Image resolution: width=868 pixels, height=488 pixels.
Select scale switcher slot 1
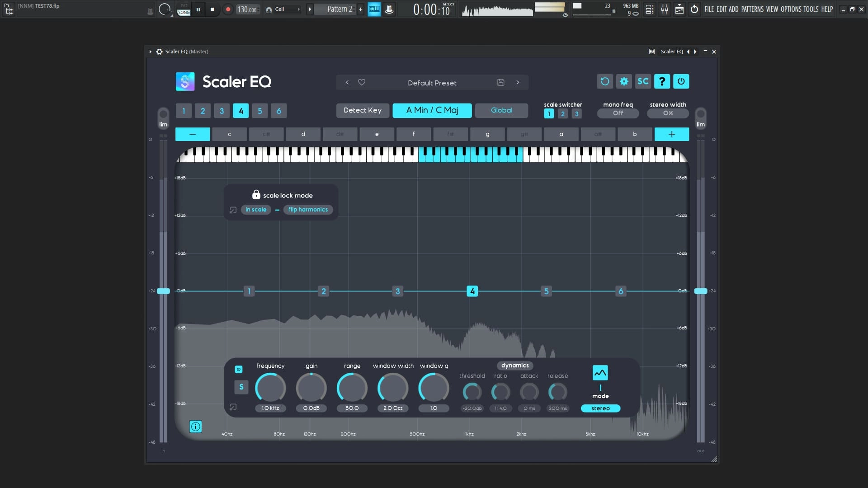549,114
